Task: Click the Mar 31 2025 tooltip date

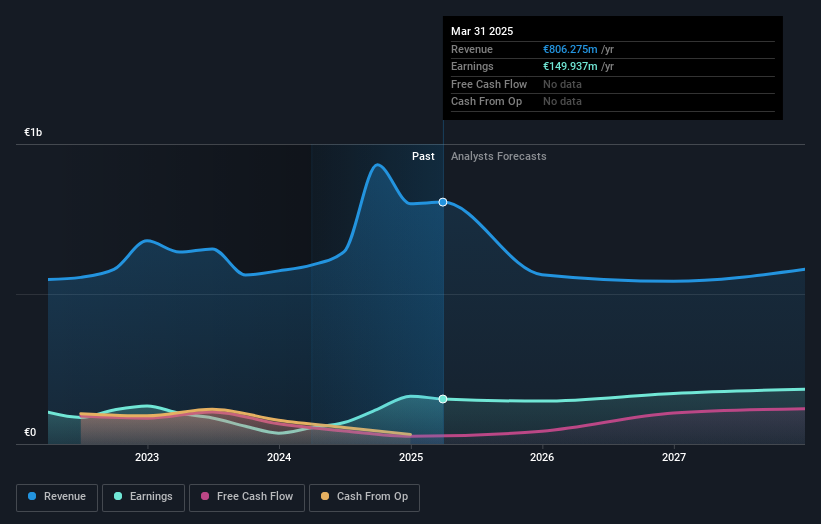Action: pyautogui.click(x=482, y=31)
